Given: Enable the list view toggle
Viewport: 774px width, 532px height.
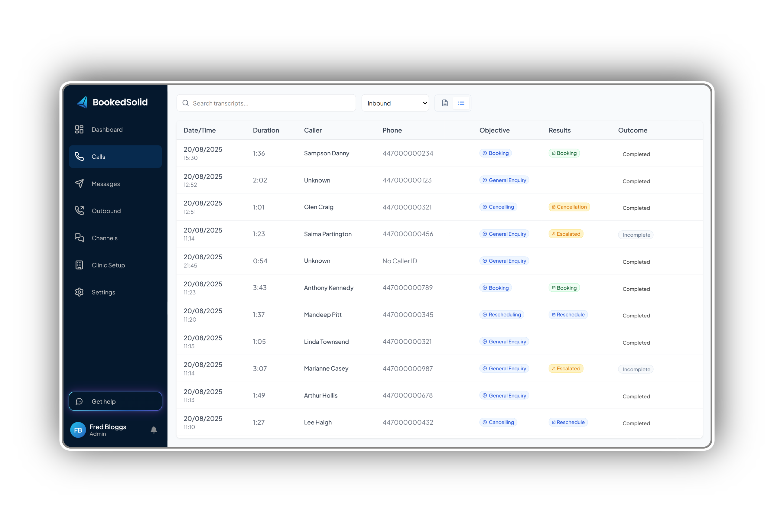Looking at the screenshot, I should click(x=461, y=103).
